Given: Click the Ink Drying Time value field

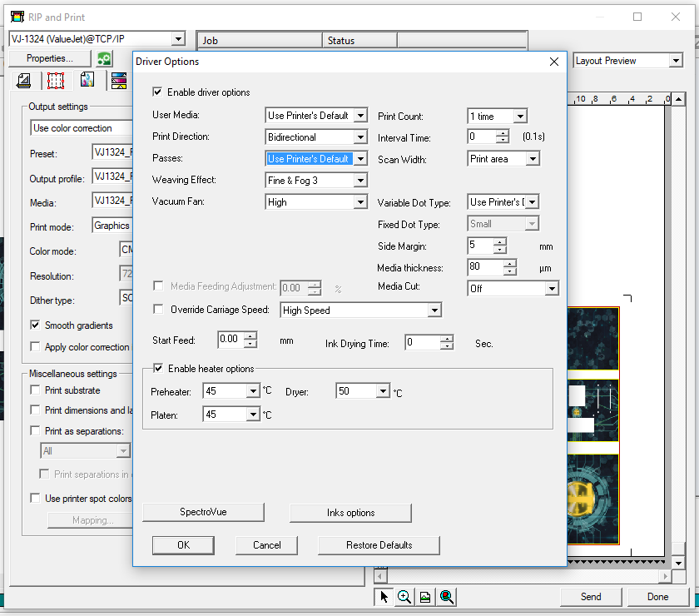Looking at the screenshot, I should click(x=423, y=343).
